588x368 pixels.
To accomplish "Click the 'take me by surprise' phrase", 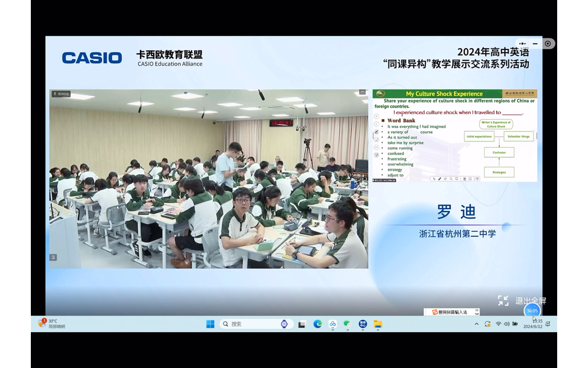I will [405, 143].
